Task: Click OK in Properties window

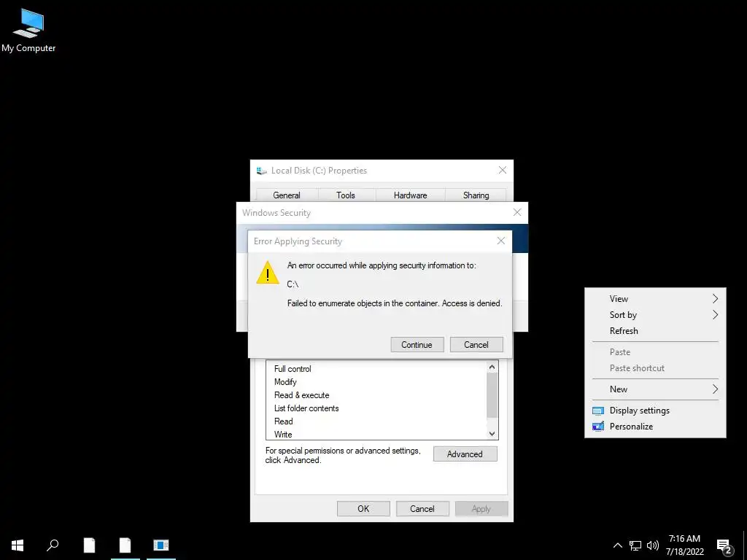Action: [x=363, y=508]
